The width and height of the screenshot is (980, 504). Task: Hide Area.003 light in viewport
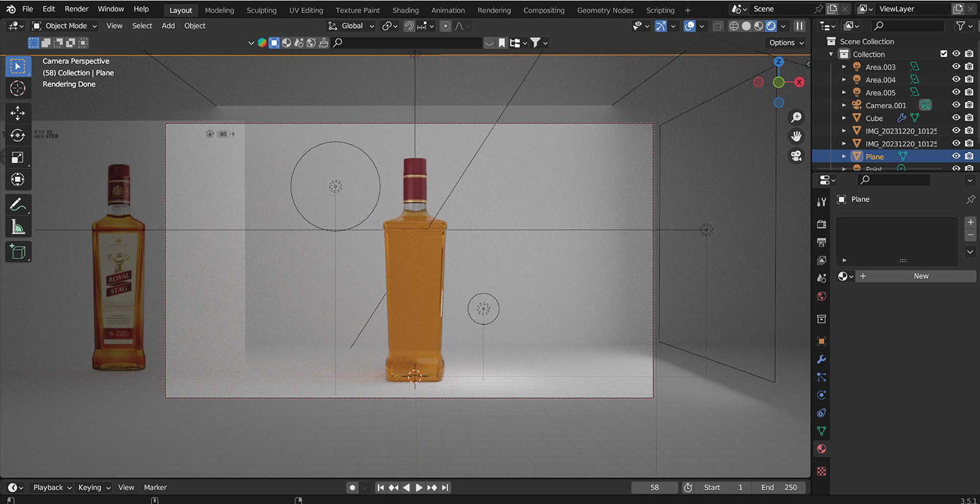(x=956, y=67)
